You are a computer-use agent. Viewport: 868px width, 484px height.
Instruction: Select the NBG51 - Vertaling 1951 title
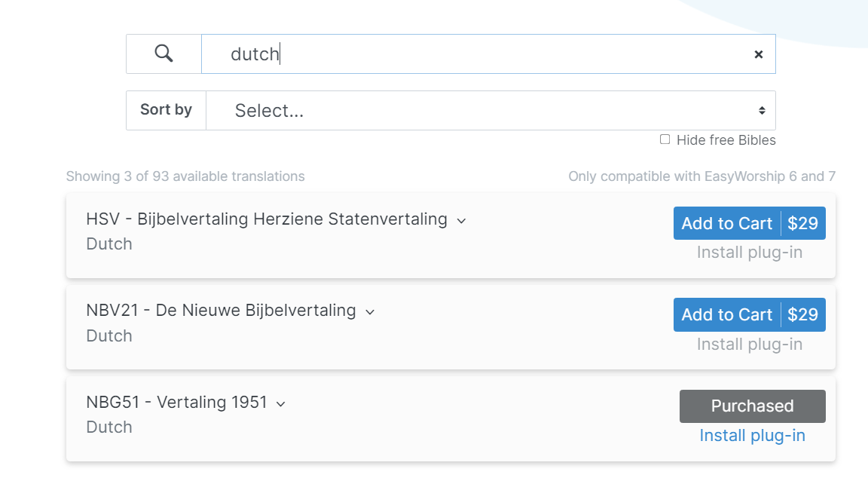click(x=176, y=403)
